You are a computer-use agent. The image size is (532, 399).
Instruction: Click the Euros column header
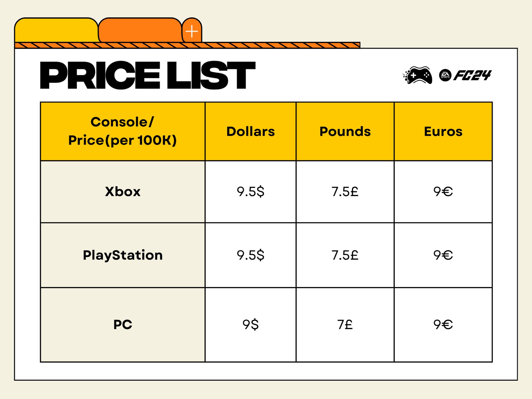pos(443,131)
